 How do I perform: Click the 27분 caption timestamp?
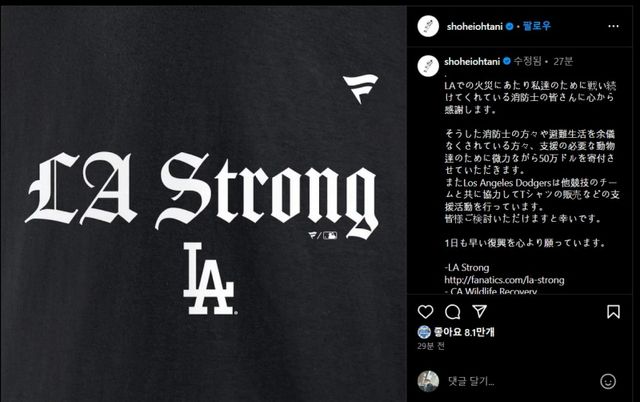[563, 62]
